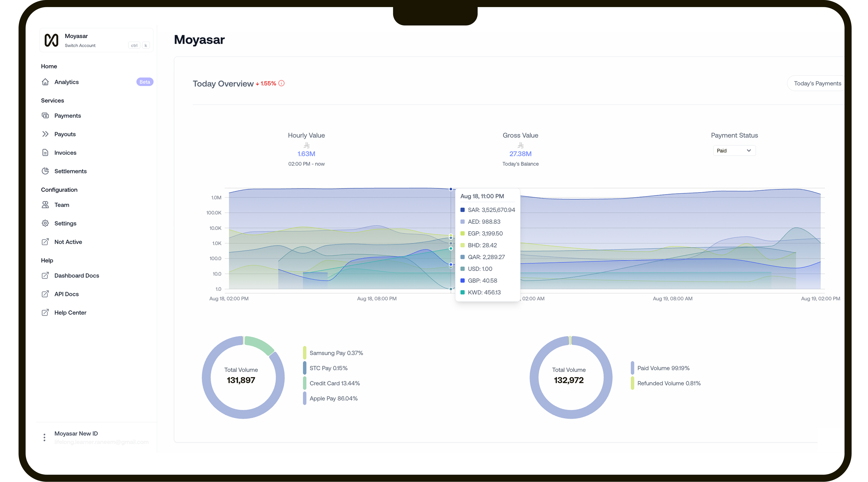Click the Payouts double-chevron icon

pos(45,134)
